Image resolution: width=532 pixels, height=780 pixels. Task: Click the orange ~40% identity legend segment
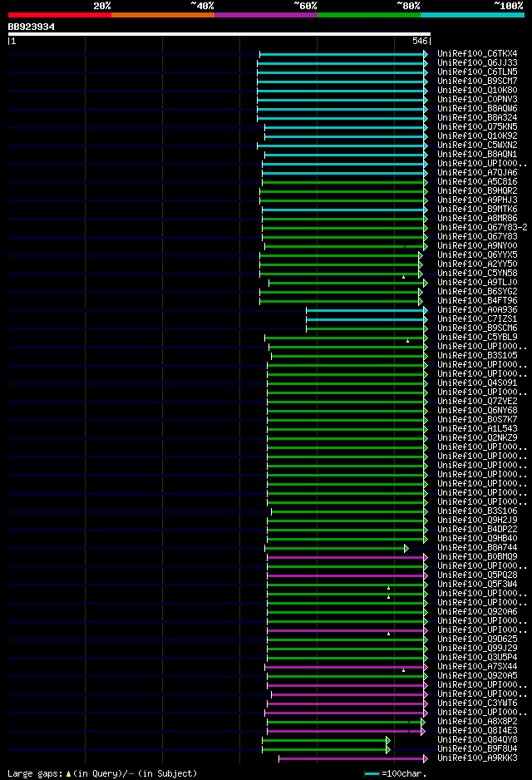click(x=163, y=15)
